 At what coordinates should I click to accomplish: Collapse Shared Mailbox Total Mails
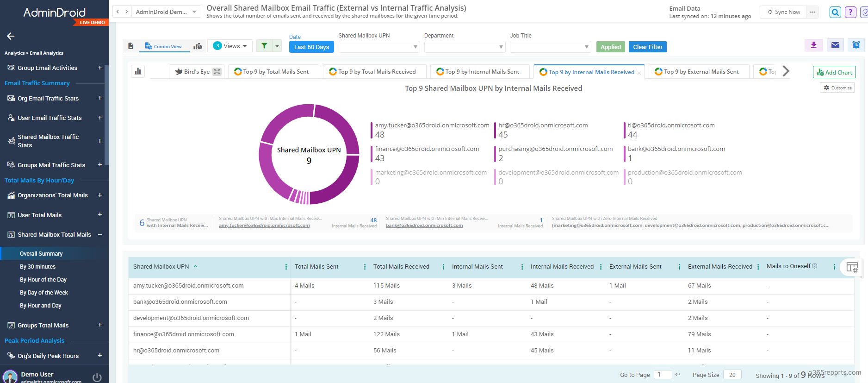click(99, 234)
